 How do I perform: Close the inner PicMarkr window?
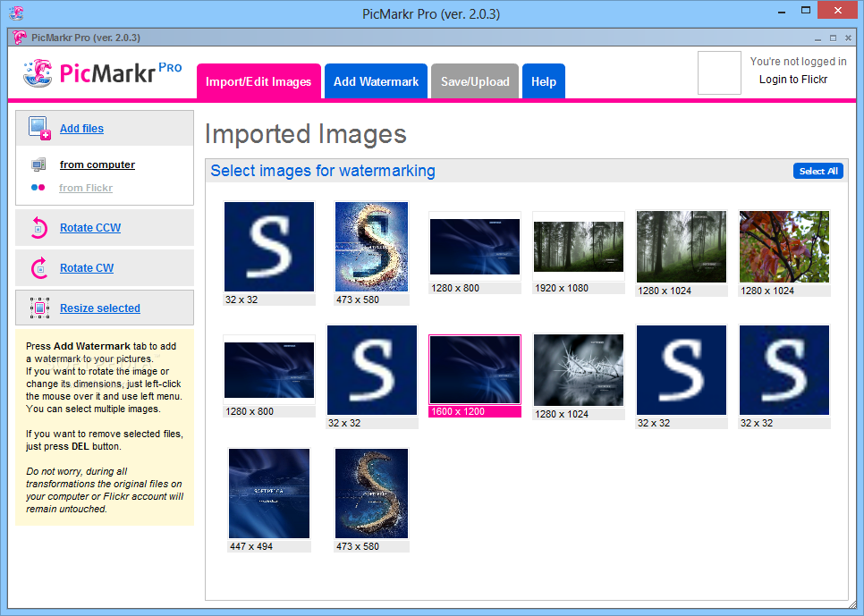pos(849,38)
